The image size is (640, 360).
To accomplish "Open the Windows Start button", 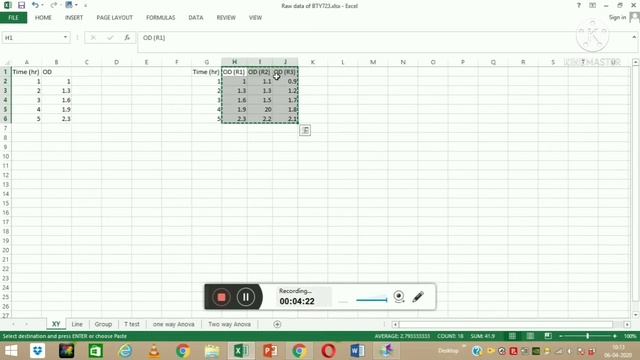I will click(x=11, y=351).
